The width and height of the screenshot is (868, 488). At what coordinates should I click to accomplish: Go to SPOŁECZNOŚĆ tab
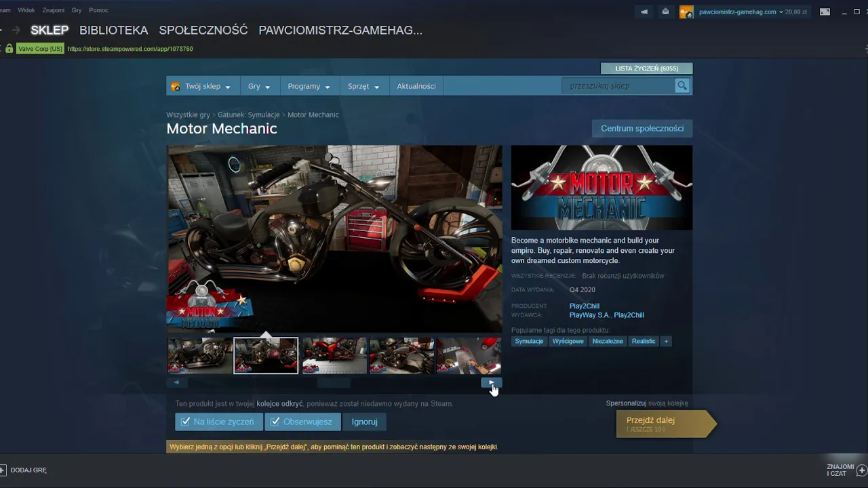coord(203,30)
